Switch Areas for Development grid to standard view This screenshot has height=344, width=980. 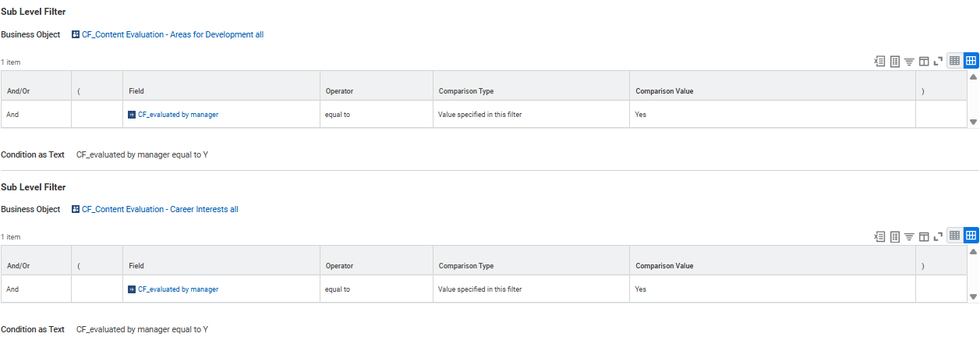tap(971, 61)
